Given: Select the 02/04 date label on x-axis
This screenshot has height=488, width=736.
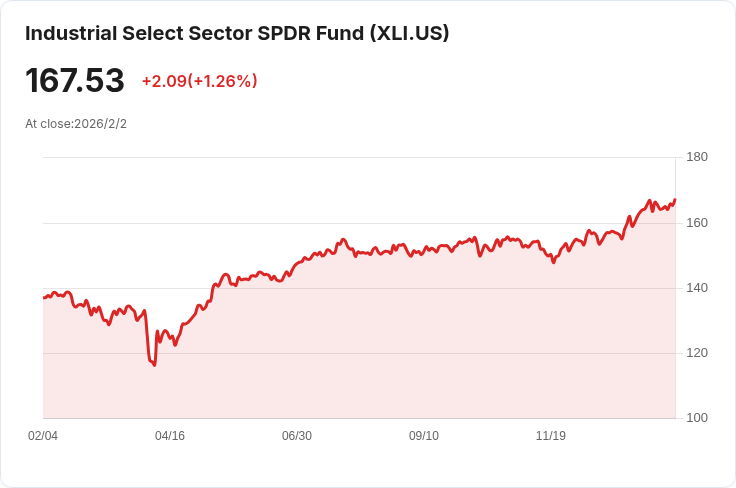Looking at the screenshot, I should click(43, 435).
